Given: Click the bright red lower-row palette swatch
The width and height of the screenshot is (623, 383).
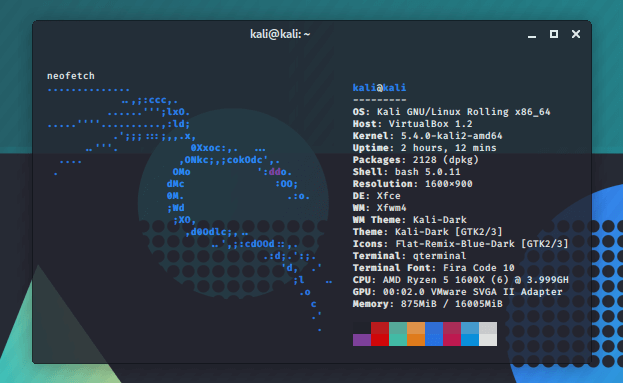Looking at the screenshot, I should point(380,340).
